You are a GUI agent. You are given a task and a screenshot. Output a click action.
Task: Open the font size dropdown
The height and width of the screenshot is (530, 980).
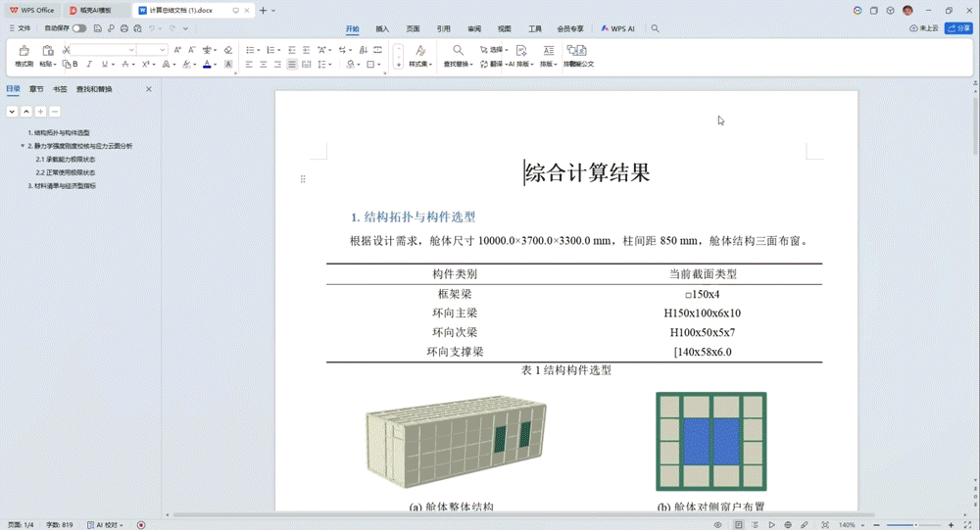[163, 50]
